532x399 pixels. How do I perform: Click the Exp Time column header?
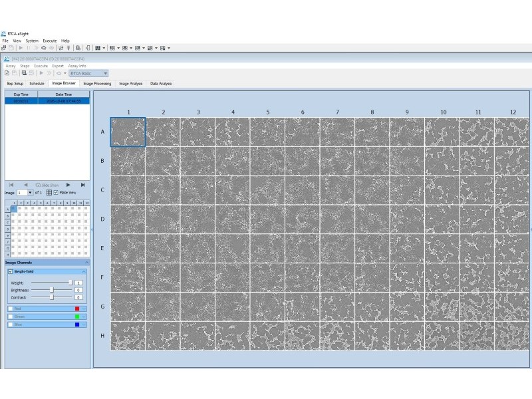click(x=21, y=94)
